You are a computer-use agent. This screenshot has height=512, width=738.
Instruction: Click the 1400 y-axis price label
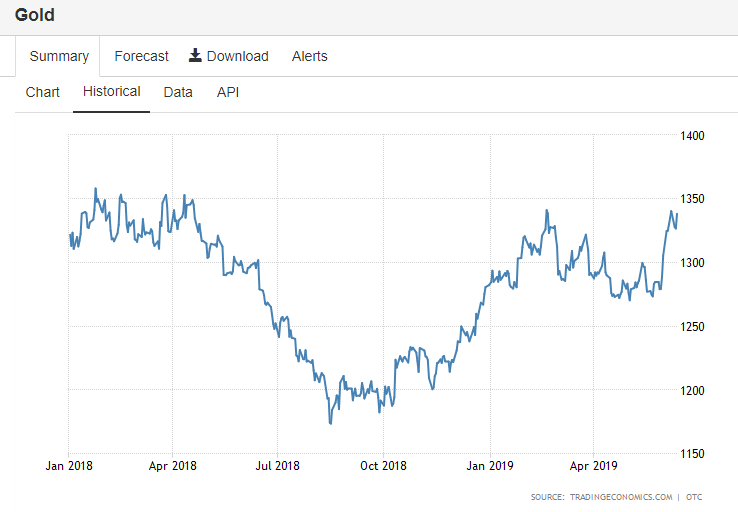pyautogui.click(x=692, y=136)
